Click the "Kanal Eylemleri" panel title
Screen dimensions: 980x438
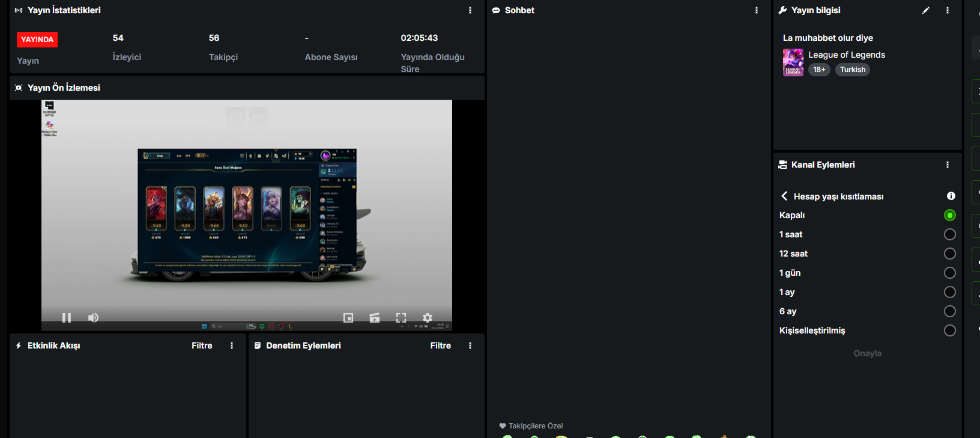[x=823, y=165]
